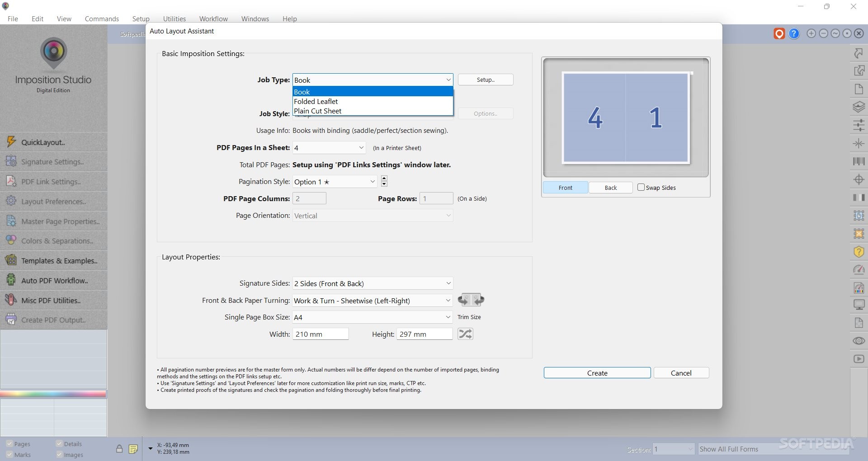This screenshot has width=868, height=461.
Task: Click the orange bounding box icon
Action: point(859,234)
